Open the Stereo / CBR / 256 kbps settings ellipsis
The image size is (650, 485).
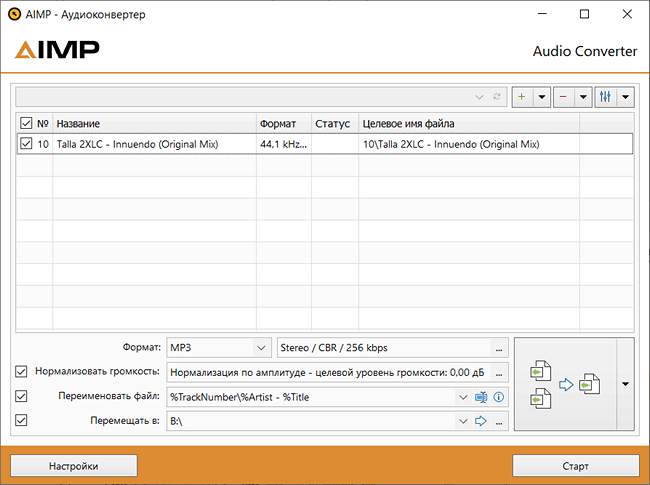point(499,348)
